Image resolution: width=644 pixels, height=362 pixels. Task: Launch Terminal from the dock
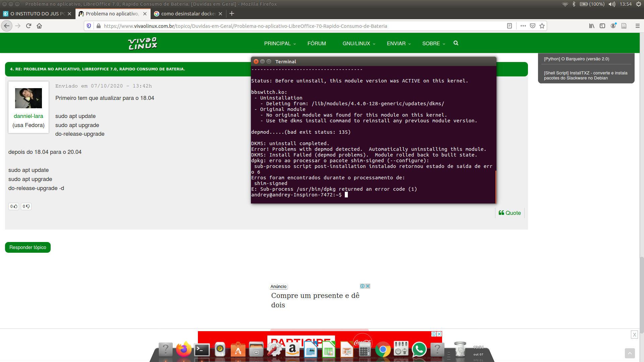202,350
